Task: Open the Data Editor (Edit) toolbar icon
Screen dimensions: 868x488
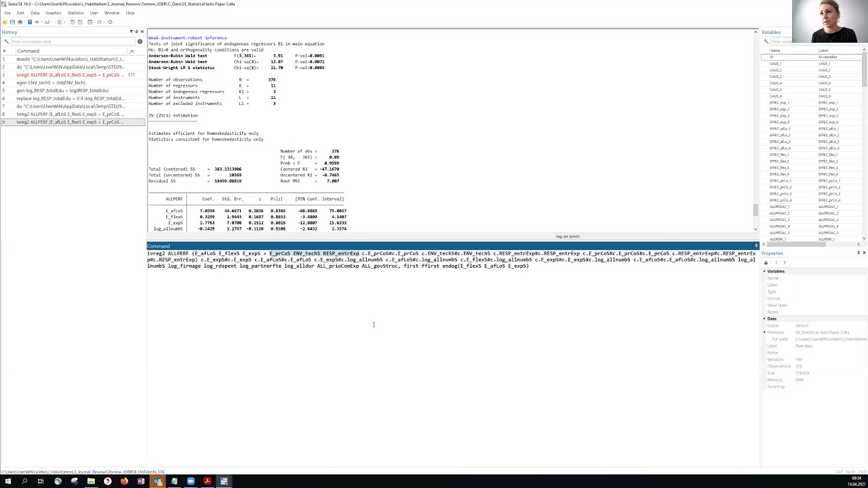Action: pyautogui.click(x=73, y=22)
